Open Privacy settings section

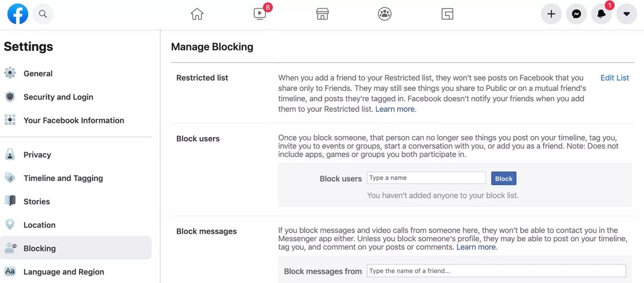coord(37,155)
